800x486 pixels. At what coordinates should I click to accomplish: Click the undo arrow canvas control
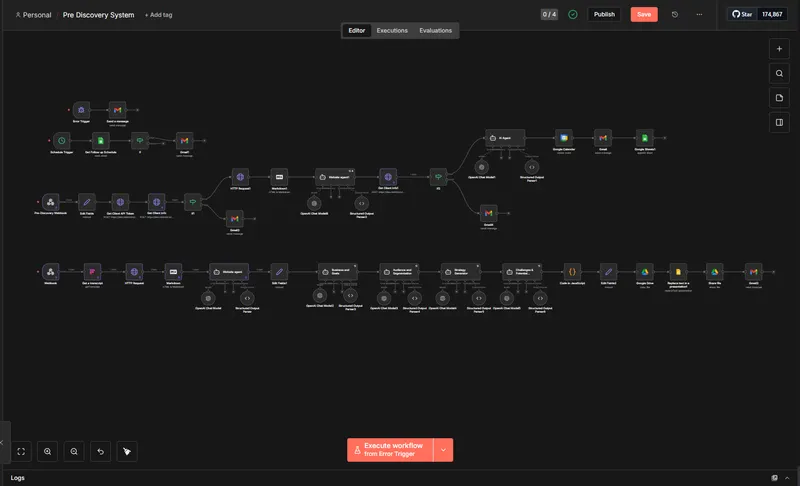(x=100, y=452)
